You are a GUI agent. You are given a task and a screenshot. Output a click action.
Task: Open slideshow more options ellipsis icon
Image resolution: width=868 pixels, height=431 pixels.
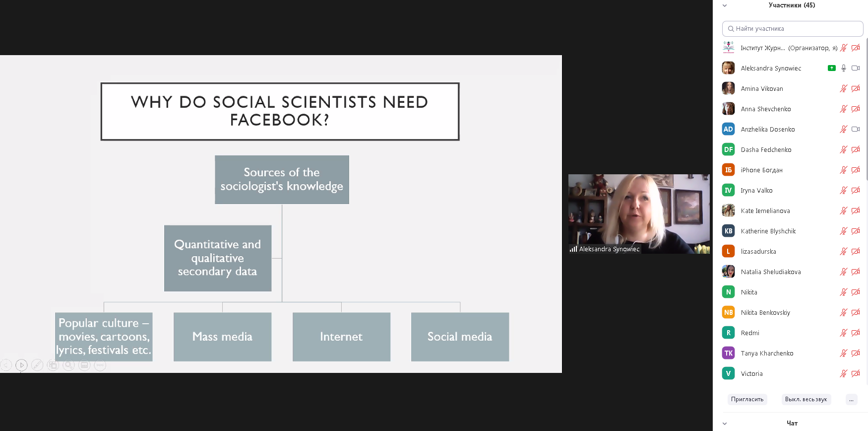click(x=100, y=365)
